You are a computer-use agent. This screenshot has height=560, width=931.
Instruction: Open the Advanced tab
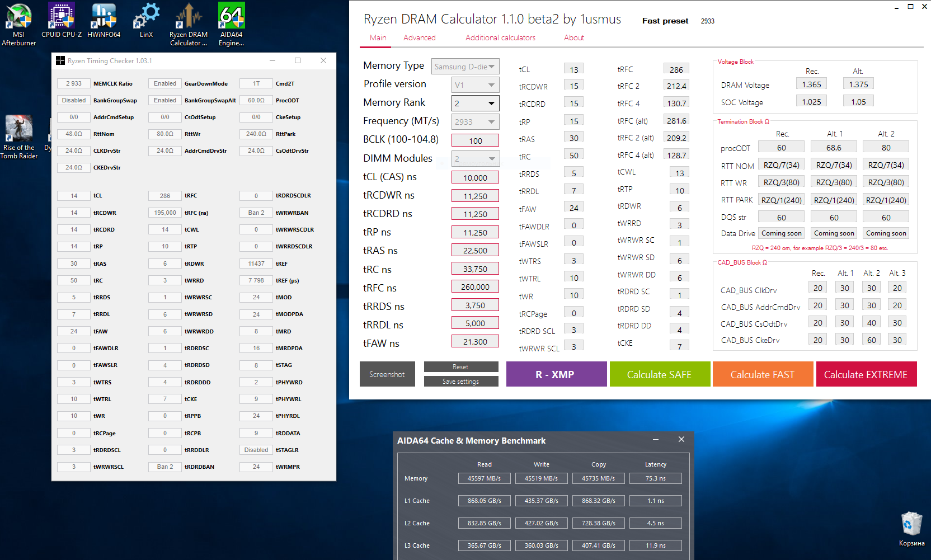click(420, 37)
